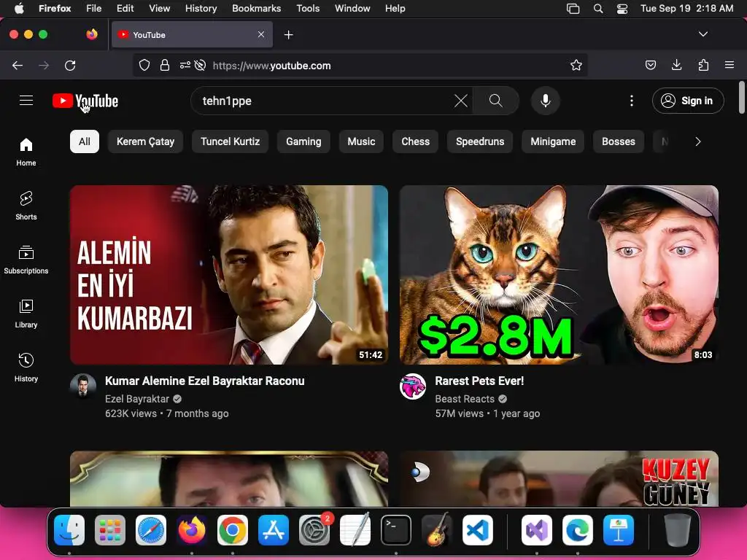Play the $2.8M cat thumbnail
The height and width of the screenshot is (560, 747).
coord(559,275)
